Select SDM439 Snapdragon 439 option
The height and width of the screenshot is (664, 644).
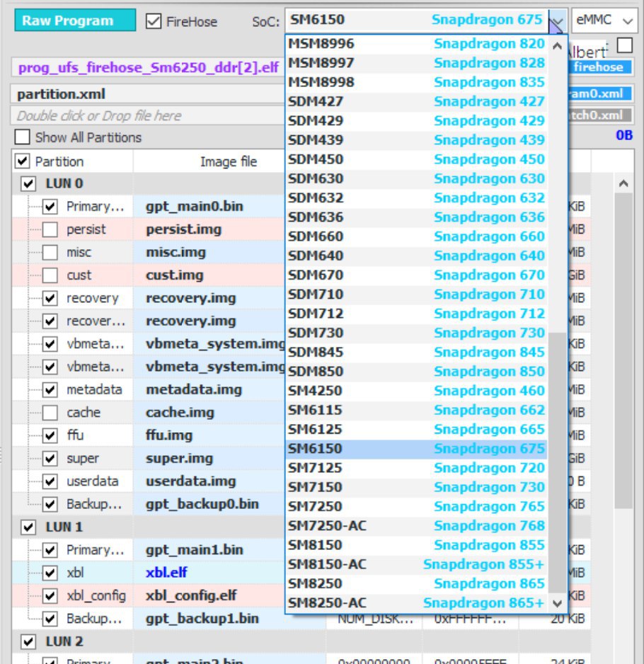(x=416, y=139)
